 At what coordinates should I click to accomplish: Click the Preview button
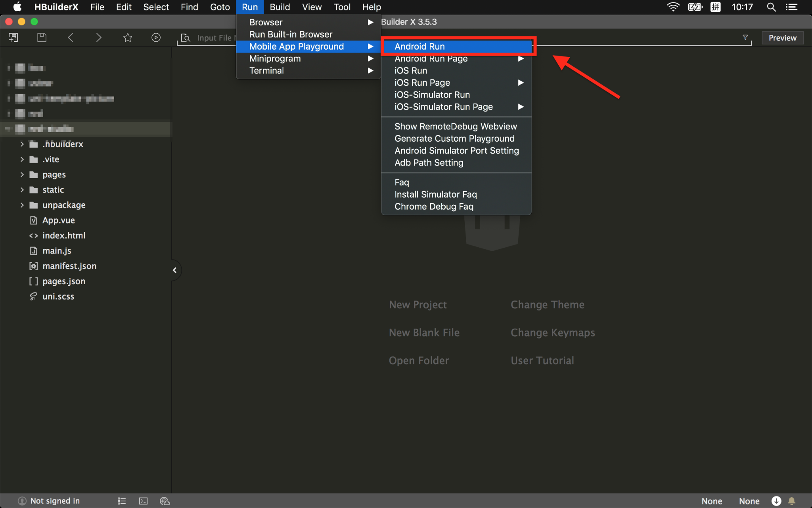(782, 38)
